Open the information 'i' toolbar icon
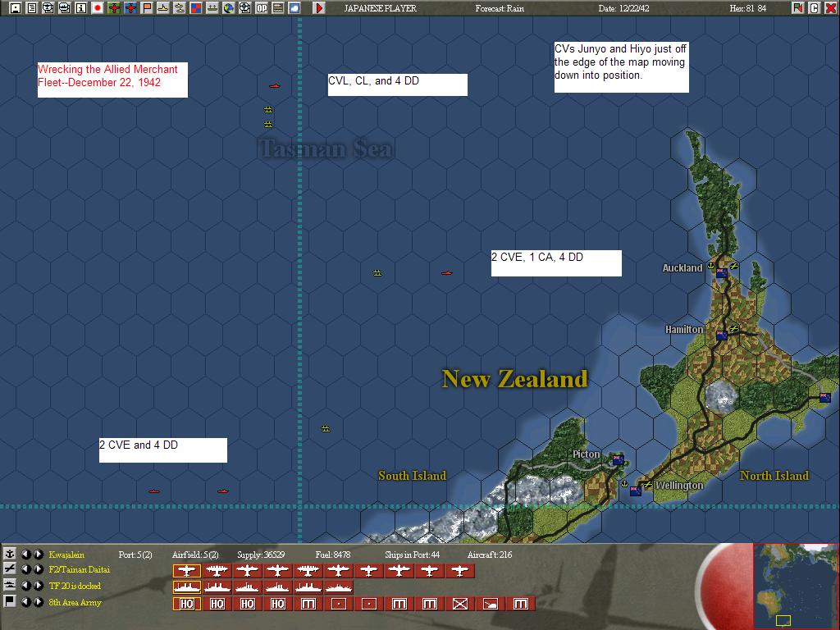840x630 pixels. coord(81,8)
